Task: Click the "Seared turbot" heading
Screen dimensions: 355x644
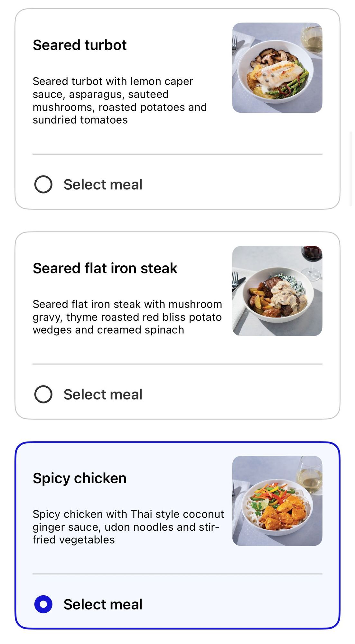Action: [x=79, y=45]
